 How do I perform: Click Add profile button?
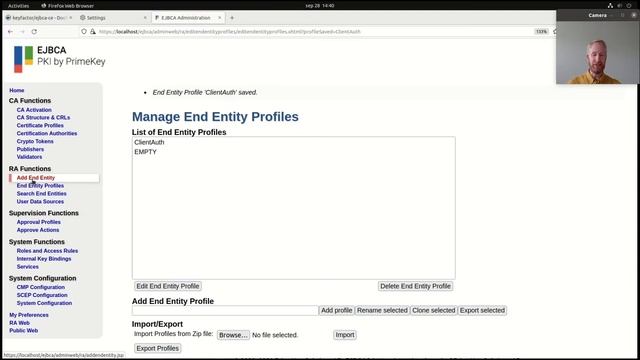click(336, 310)
